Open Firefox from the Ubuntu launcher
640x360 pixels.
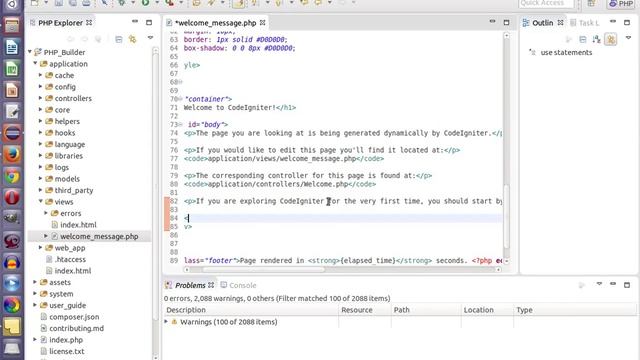coord(12,155)
